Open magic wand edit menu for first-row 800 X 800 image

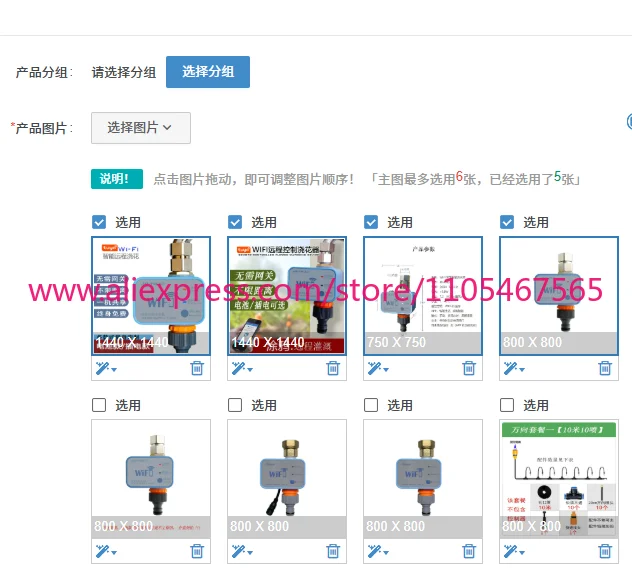coord(514,368)
